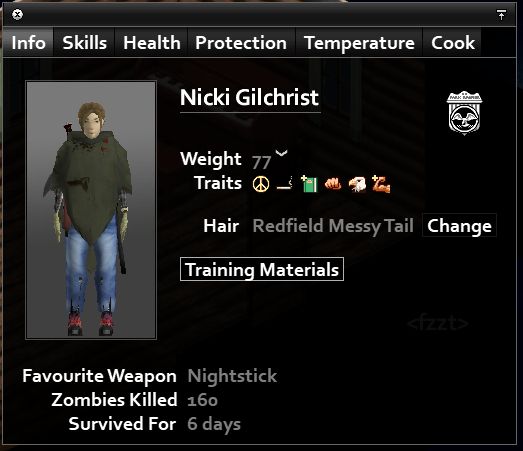
Task: Select the Protection tab
Action: pyautogui.click(x=241, y=43)
